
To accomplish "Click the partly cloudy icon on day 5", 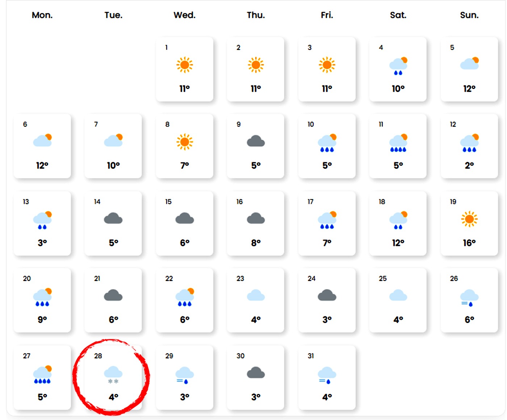I will (x=469, y=64).
